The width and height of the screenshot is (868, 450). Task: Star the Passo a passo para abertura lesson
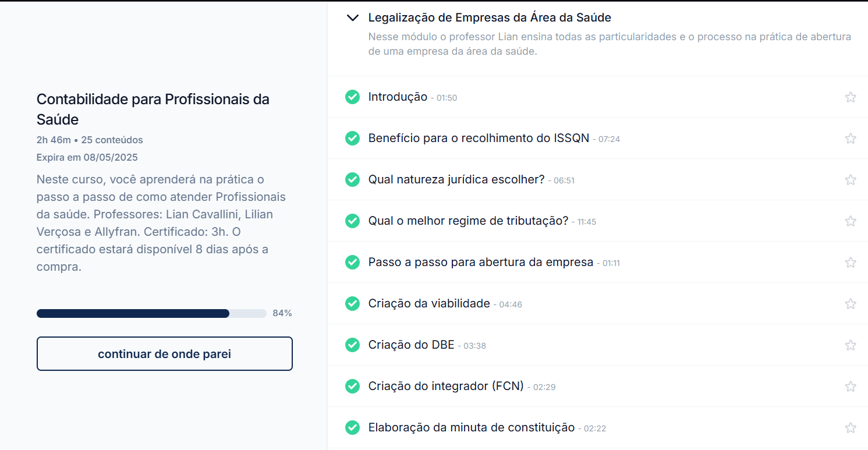coord(851,263)
